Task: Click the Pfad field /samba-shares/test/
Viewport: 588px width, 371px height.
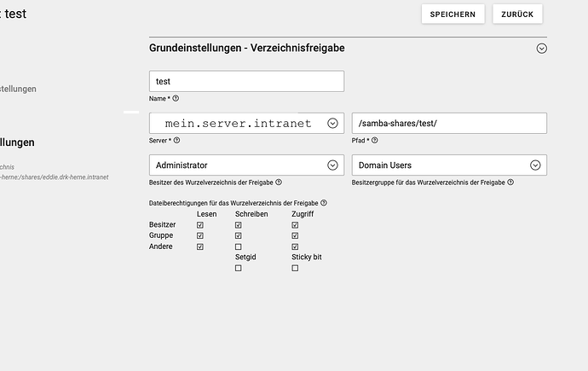Action: 449,123
